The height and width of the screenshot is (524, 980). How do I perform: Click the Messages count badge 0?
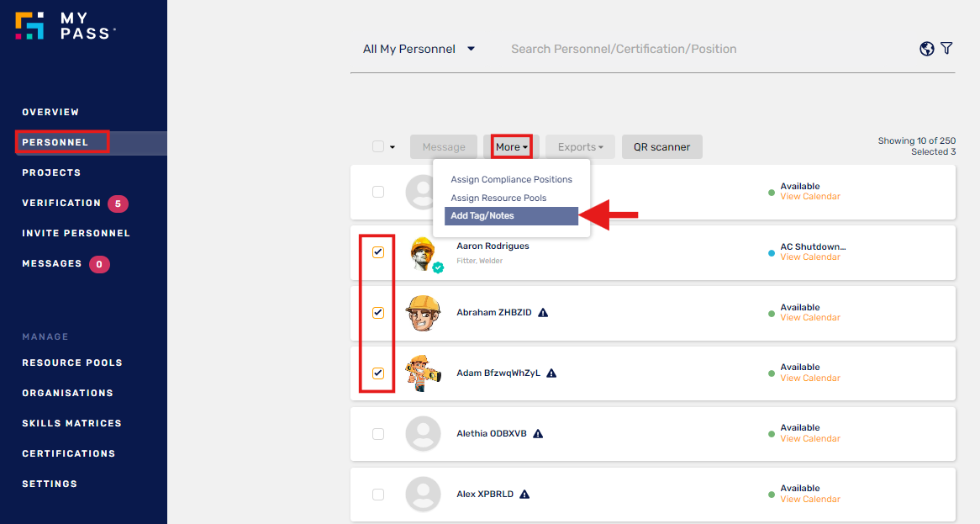click(x=99, y=264)
